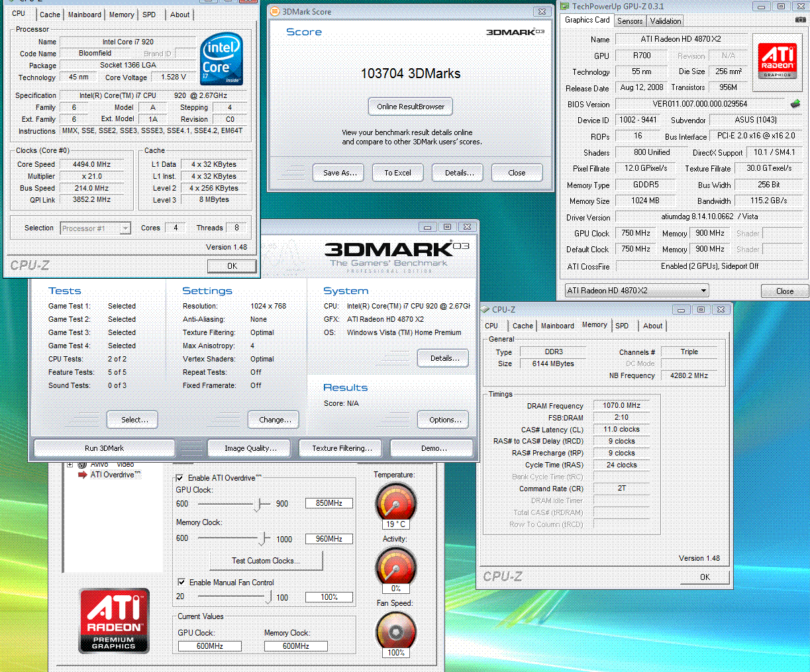This screenshot has width=810, height=672.
Task: Click the 960MHz memory clock value field
Action: click(x=329, y=539)
